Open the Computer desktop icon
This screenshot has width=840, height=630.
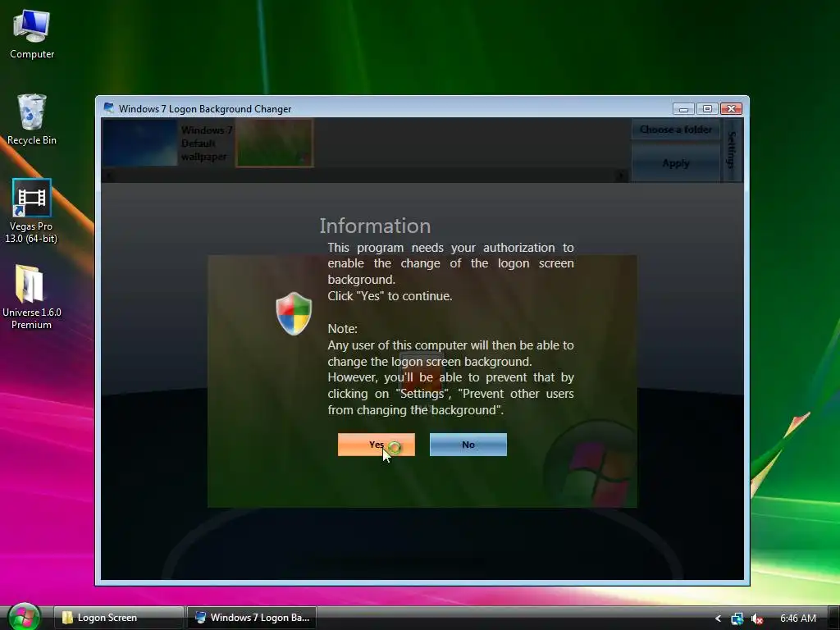click(x=32, y=34)
